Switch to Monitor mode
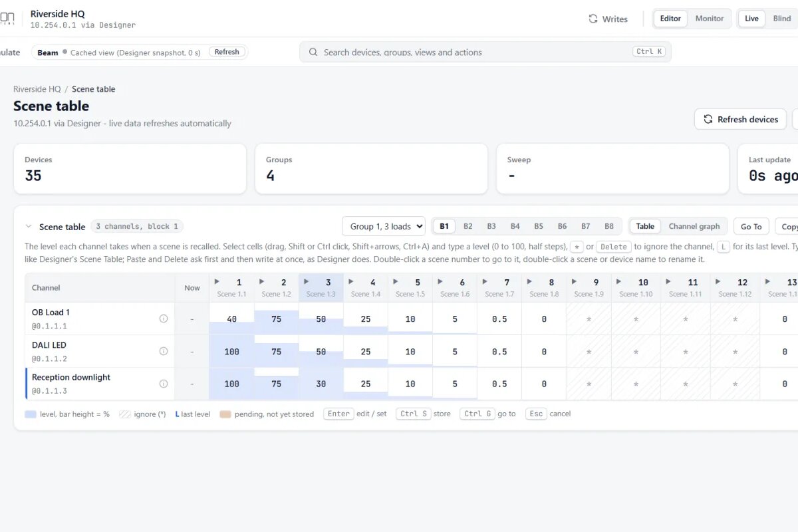 pos(710,19)
